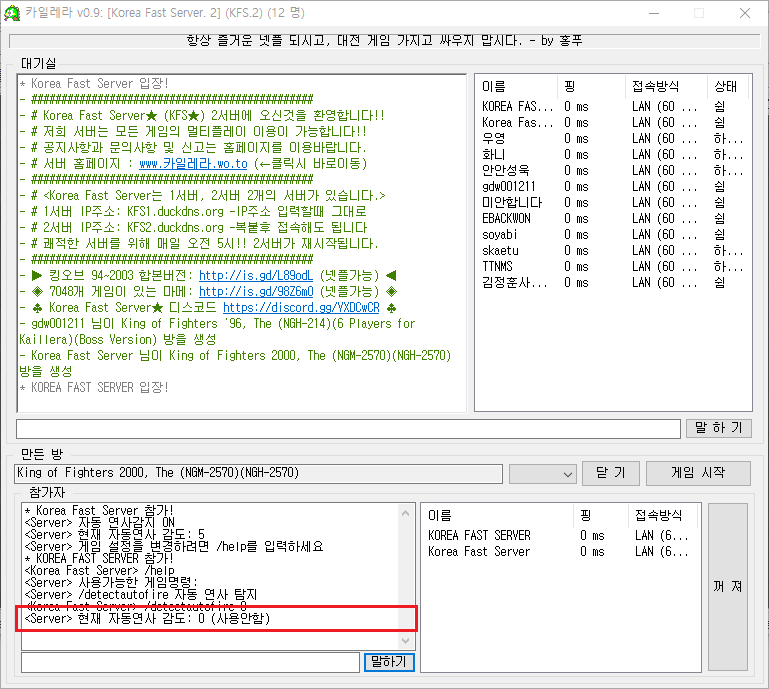This screenshot has width=769, height=689.
Task: Sort lobby users by 이름 column header
Action: pyautogui.click(x=516, y=87)
